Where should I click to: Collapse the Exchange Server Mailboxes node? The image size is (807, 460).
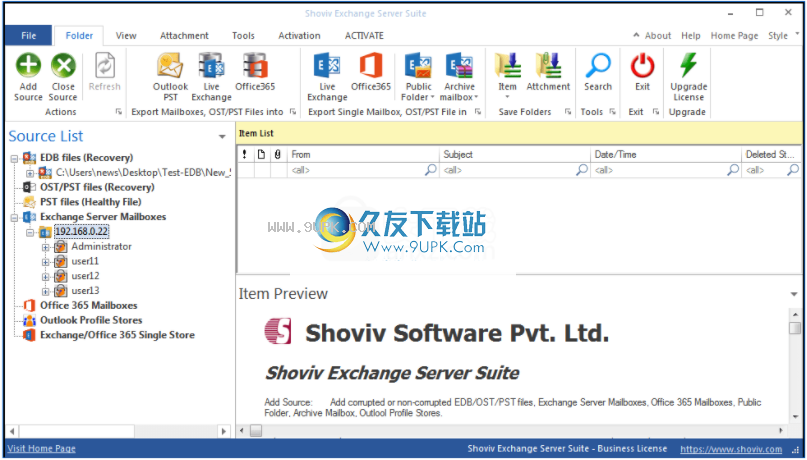click(x=15, y=217)
